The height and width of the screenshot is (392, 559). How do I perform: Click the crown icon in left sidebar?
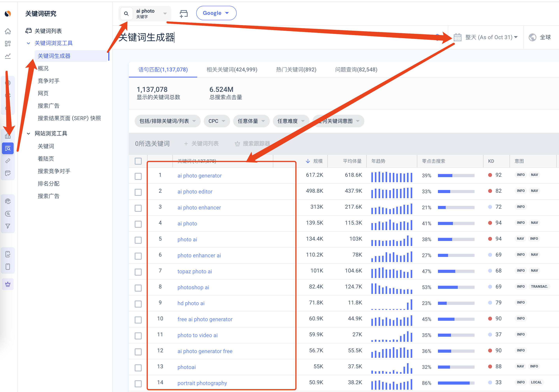8,284
